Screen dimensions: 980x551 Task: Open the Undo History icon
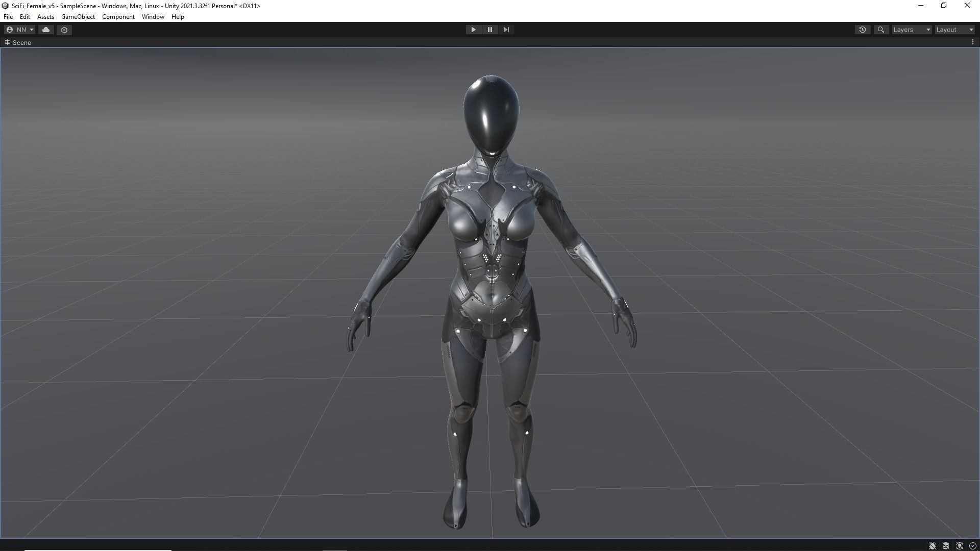point(863,30)
